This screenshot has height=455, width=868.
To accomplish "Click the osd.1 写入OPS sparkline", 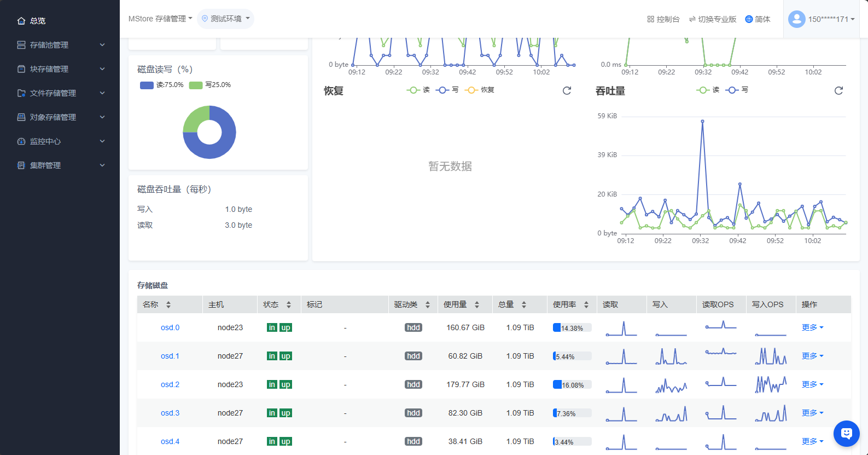I will 770,356.
